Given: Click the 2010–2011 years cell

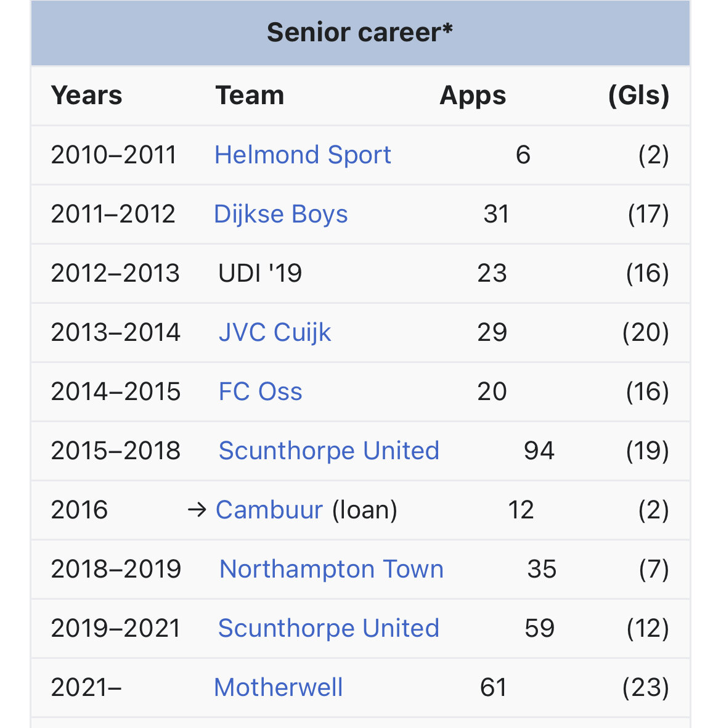Looking at the screenshot, I should click(114, 155).
